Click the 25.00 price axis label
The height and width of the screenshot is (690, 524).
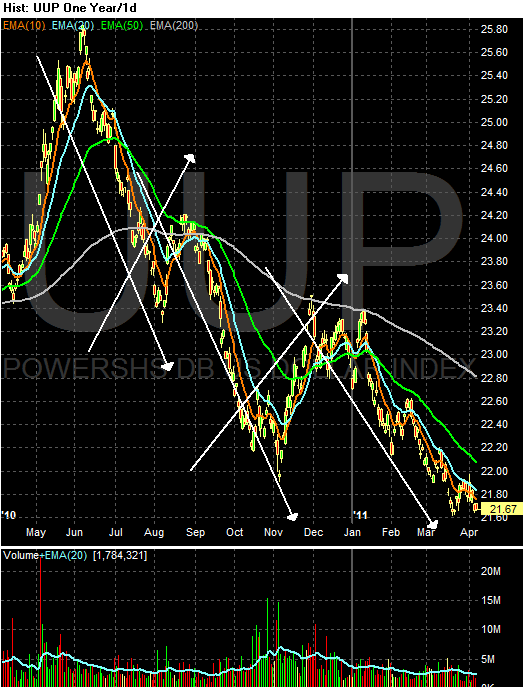[x=494, y=122]
